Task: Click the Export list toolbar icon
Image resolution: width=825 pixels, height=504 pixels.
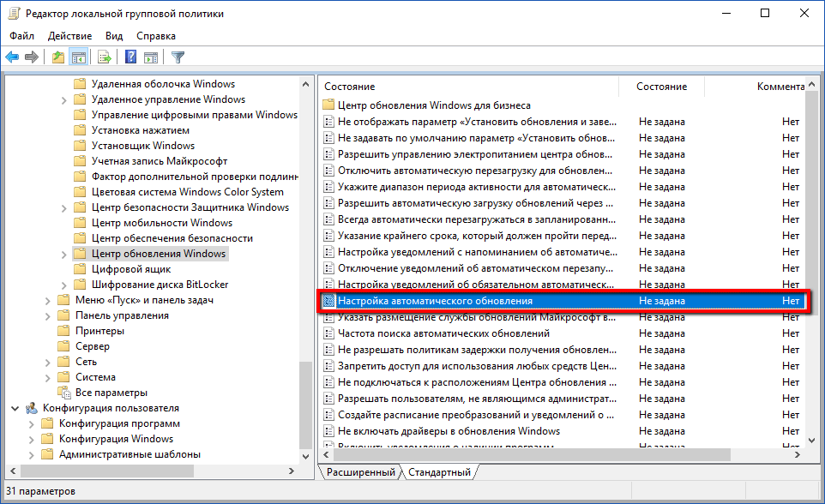Action: (x=104, y=57)
